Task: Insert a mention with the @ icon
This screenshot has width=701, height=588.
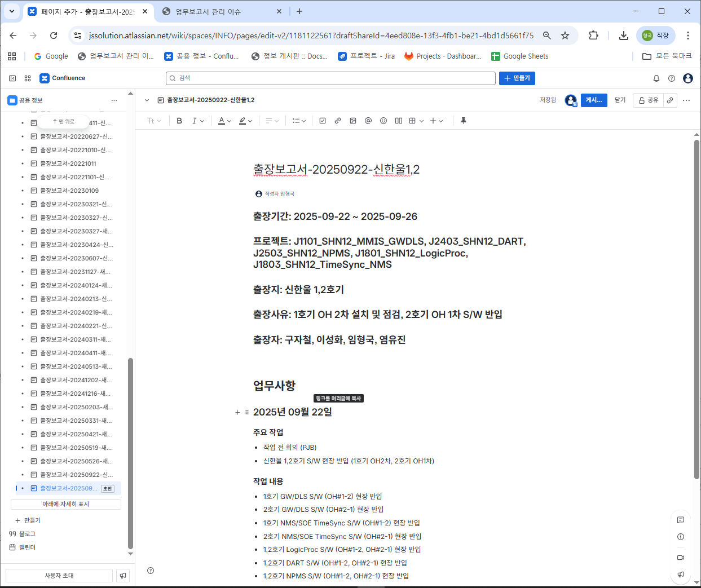Action: pyautogui.click(x=368, y=121)
